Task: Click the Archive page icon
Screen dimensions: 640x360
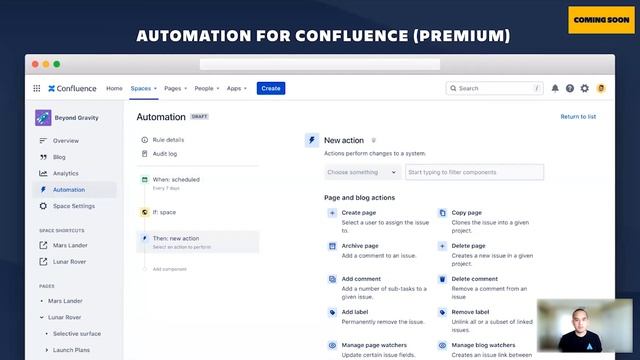Action: click(x=332, y=246)
